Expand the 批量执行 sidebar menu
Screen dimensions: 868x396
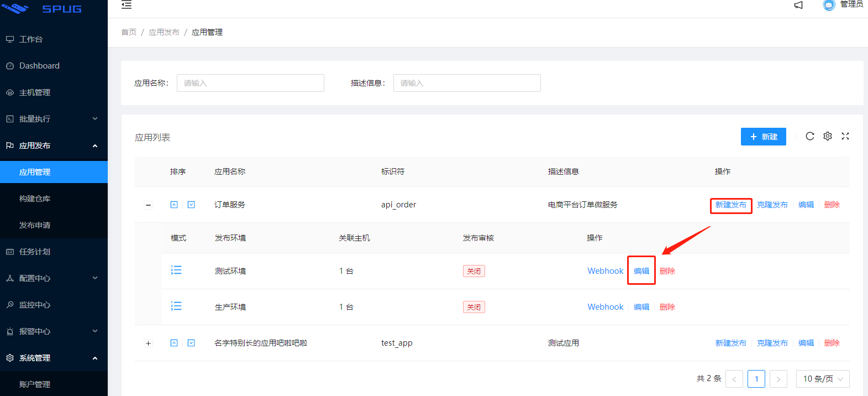54,119
